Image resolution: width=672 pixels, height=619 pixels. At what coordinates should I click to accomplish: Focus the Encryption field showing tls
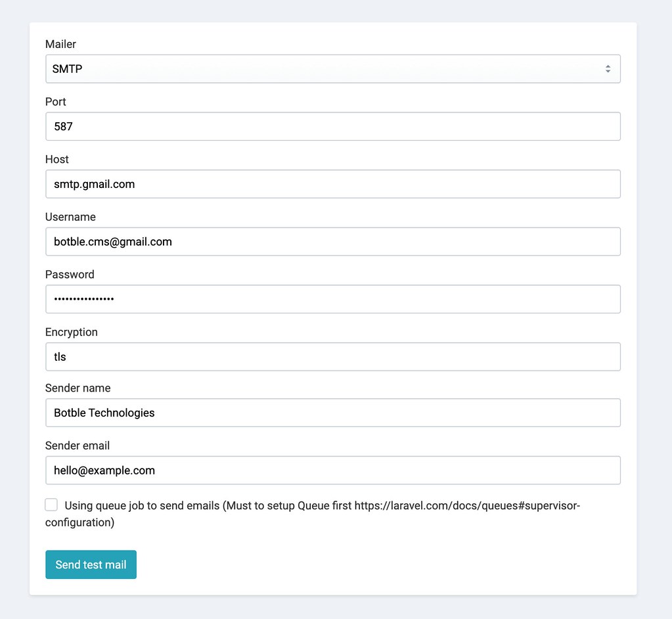332,357
